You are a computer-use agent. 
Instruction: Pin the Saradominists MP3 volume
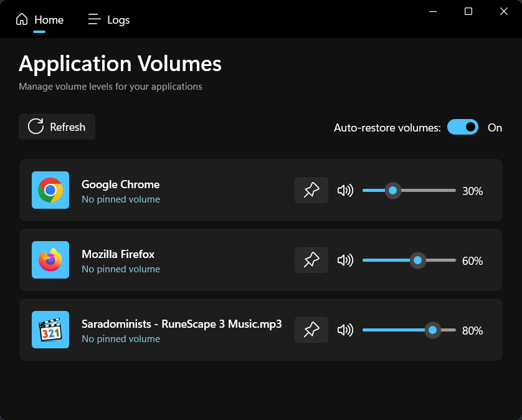(x=311, y=330)
